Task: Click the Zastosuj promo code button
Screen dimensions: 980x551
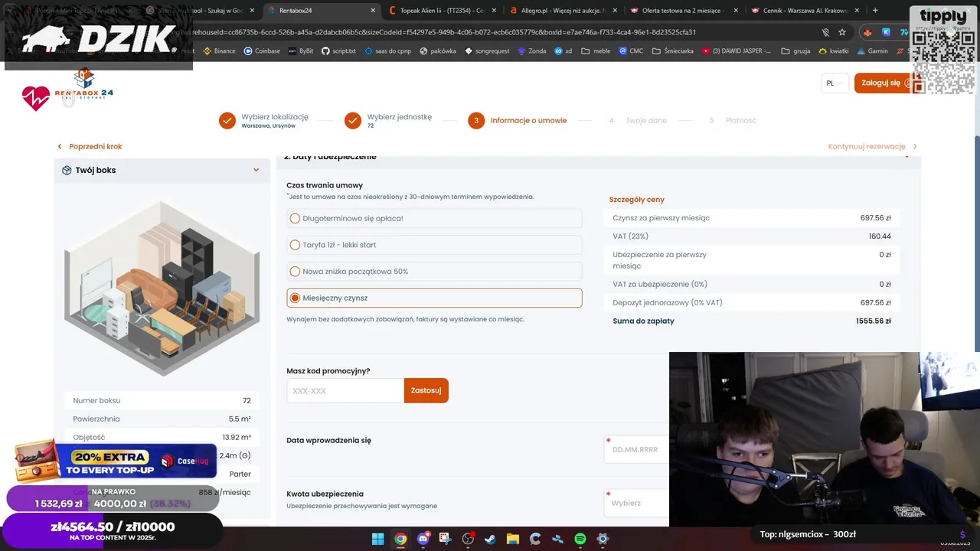Action: tap(426, 390)
